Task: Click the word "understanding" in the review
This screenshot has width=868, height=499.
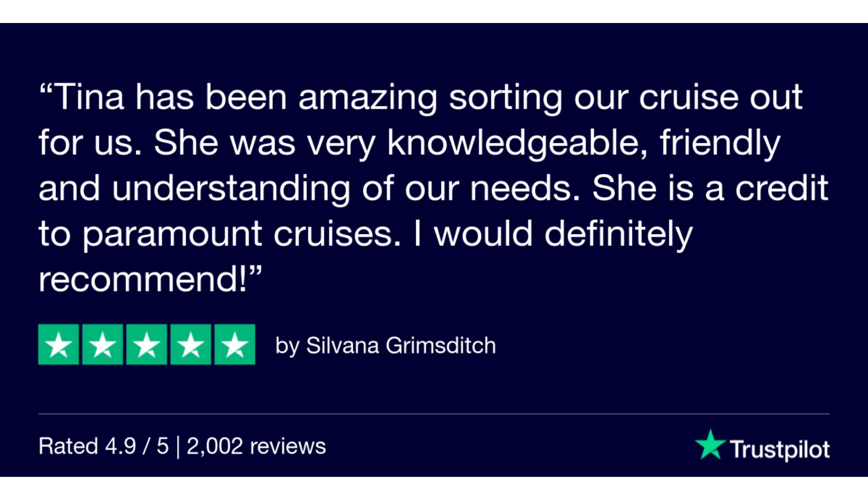Action: coord(231,188)
